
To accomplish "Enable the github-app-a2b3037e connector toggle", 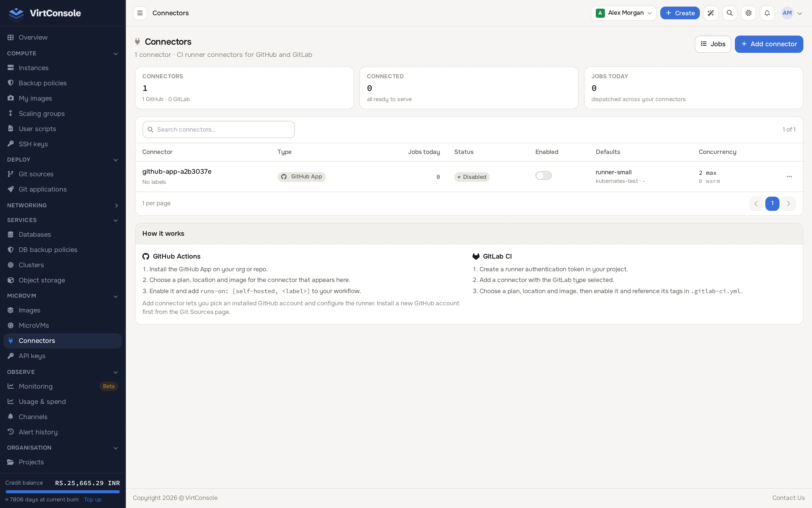I will pos(543,175).
